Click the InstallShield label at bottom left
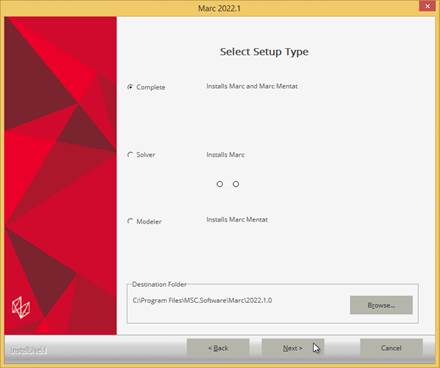440x368 pixels. pyautogui.click(x=28, y=350)
